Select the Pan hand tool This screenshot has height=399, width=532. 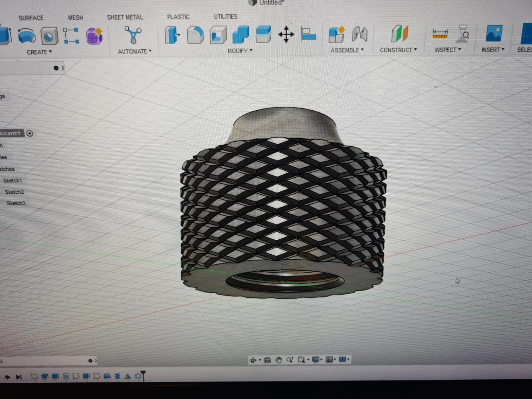(279, 360)
